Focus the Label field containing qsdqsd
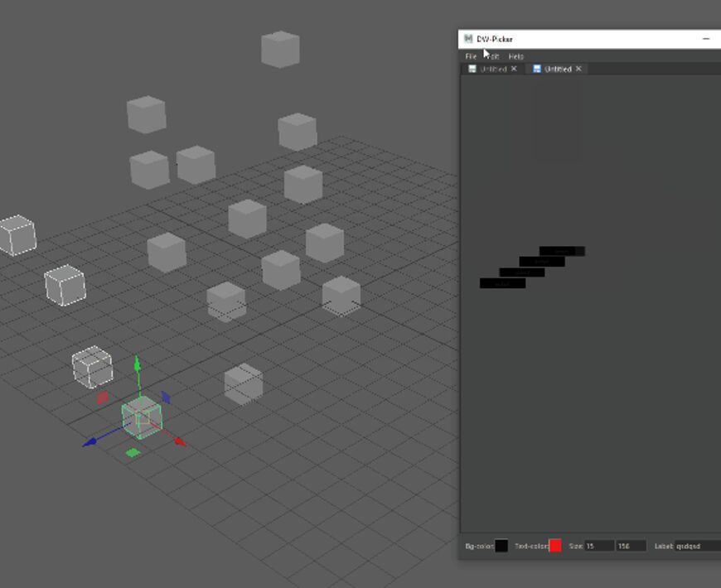Screen dimensions: 721x588 click(698, 546)
